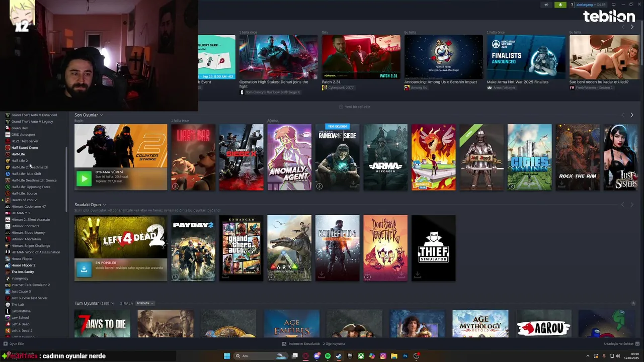Click the blue download button for Left 4 Dead 2
Image resolution: width=644 pixels, height=362 pixels.
pyautogui.click(x=84, y=269)
